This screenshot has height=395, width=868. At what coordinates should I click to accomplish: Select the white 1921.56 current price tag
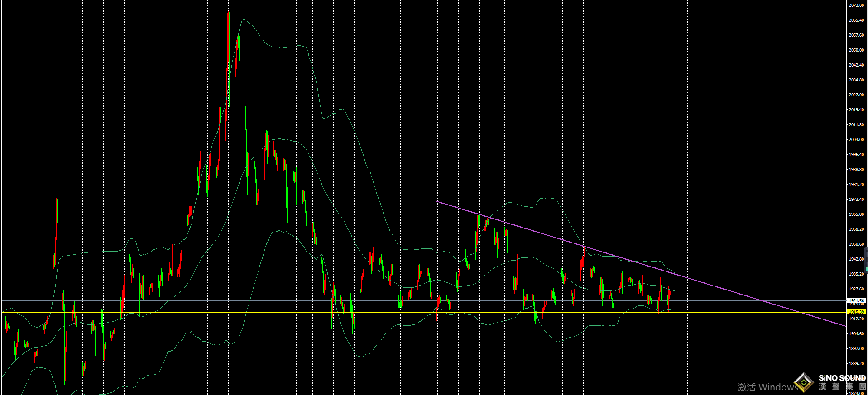(x=856, y=300)
